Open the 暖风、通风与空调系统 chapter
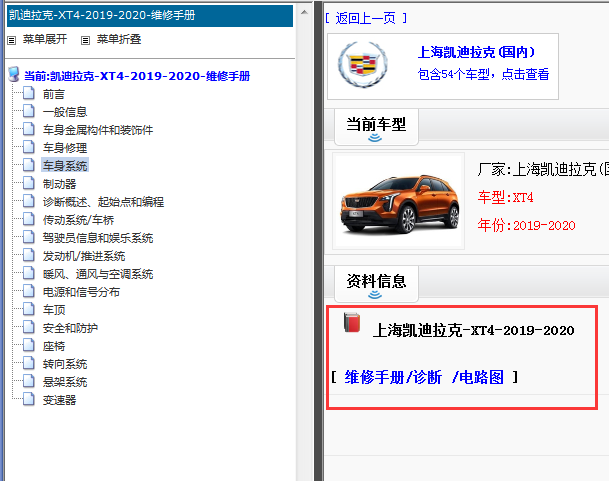The image size is (609, 481). coord(98,274)
